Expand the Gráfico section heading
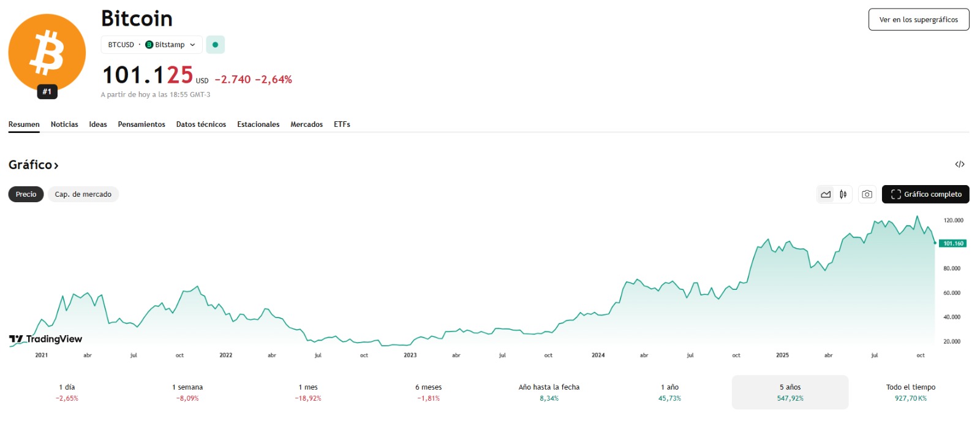 (x=34, y=165)
